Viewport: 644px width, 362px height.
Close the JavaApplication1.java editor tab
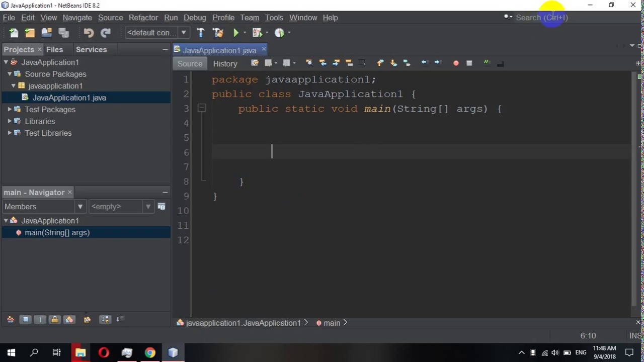[264, 49]
